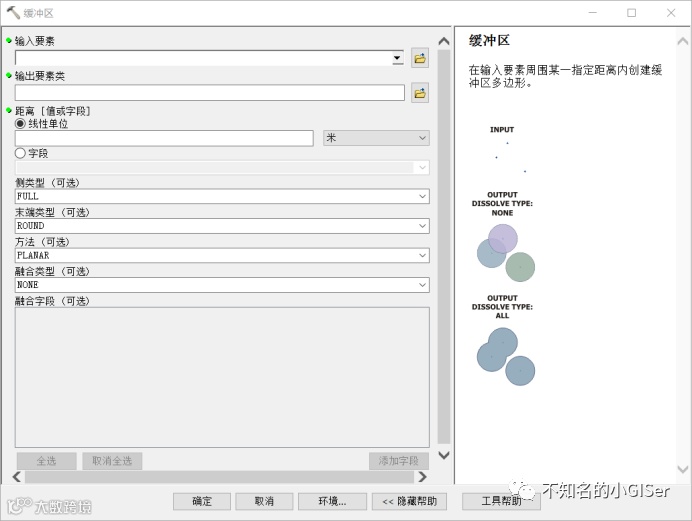Click help panel scroll down arrow
Viewport: 692px width, 521px height.
(x=683, y=469)
